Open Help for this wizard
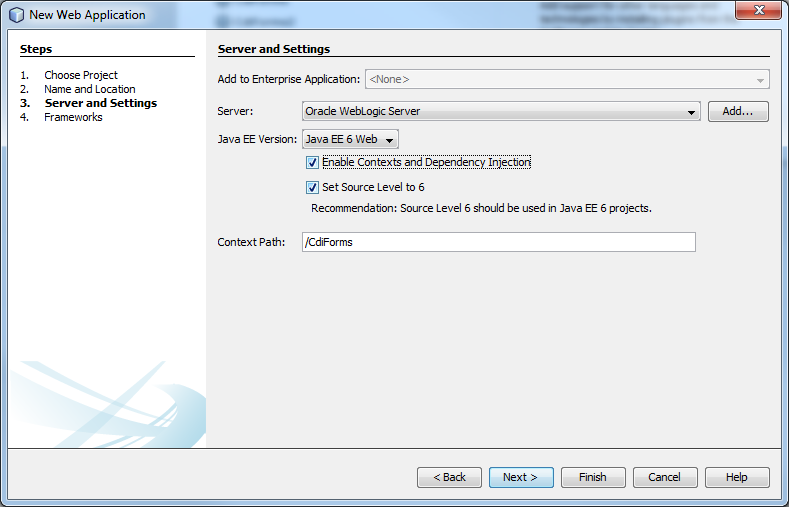Screen dimensions: 789x507 [737, 477]
